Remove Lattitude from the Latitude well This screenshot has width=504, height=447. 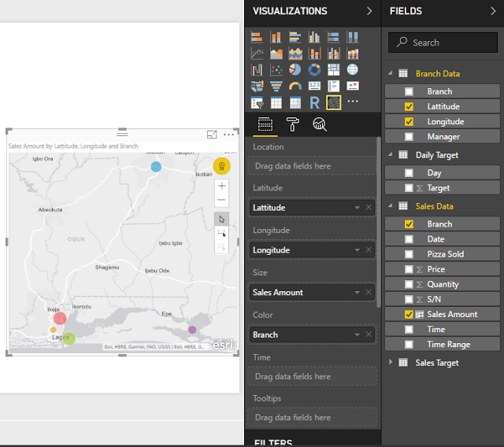[x=369, y=208]
